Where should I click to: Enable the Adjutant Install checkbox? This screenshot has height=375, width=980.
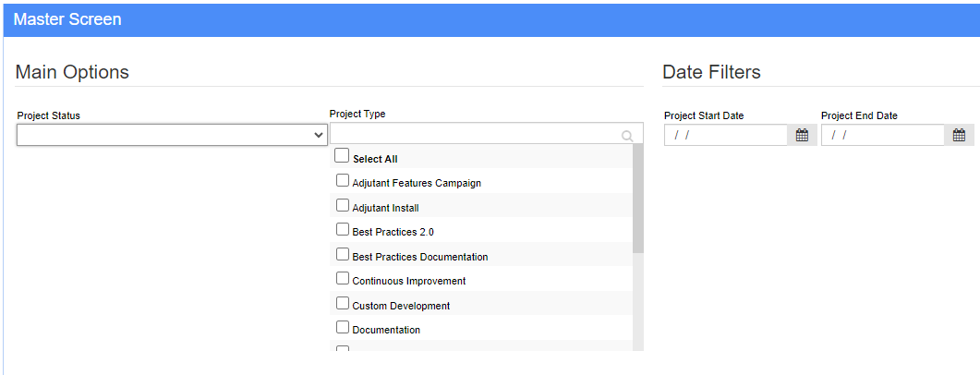pos(343,205)
